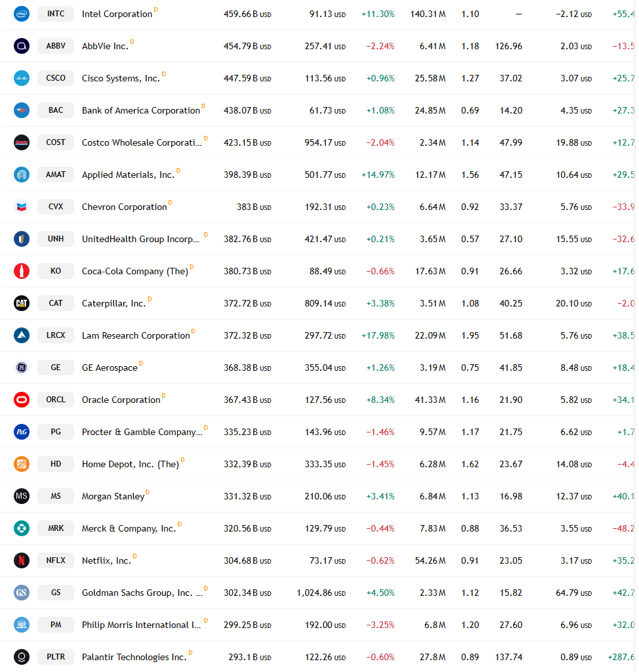Image resolution: width=639 pixels, height=672 pixels.
Task: Open the LRCX ticker badge
Action: point(56,335)
